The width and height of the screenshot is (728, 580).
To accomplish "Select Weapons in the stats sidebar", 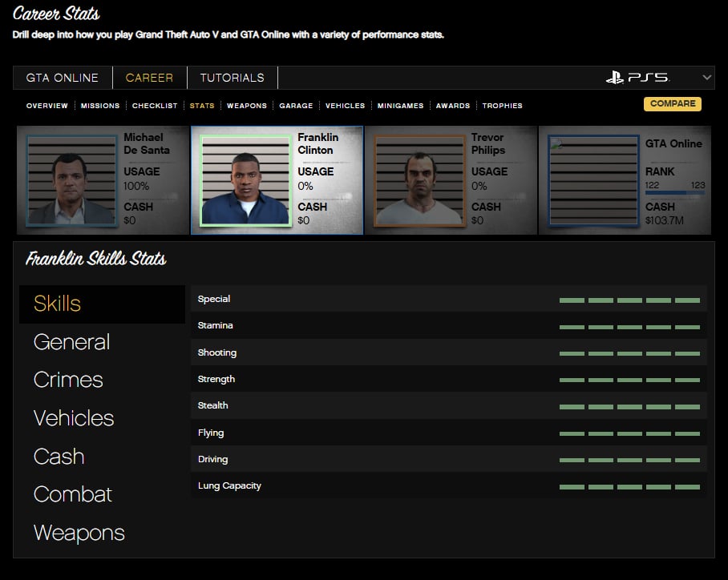I will point(79,533).
